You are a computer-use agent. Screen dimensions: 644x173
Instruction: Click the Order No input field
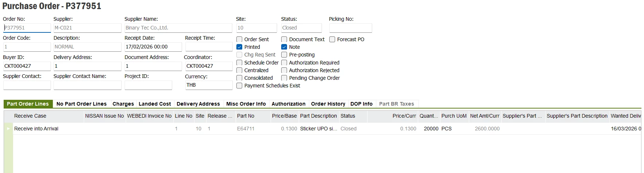pyautogui.click(x=27, y=28)
